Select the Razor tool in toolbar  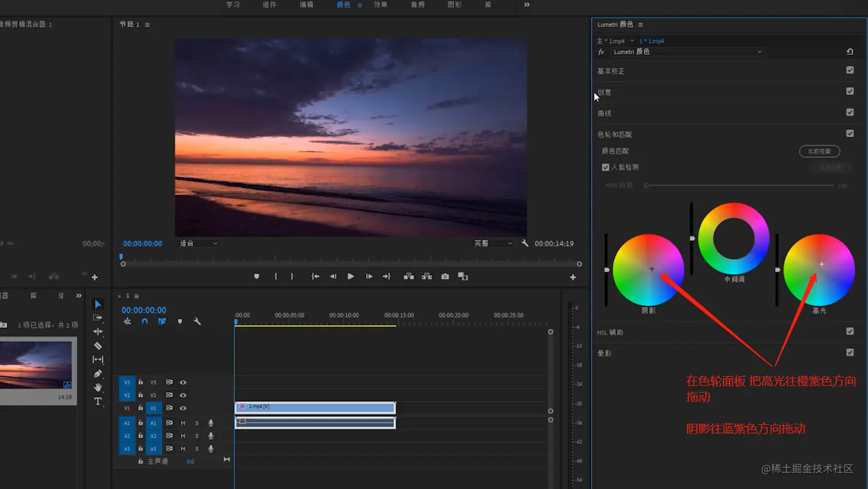pos(98,346)
